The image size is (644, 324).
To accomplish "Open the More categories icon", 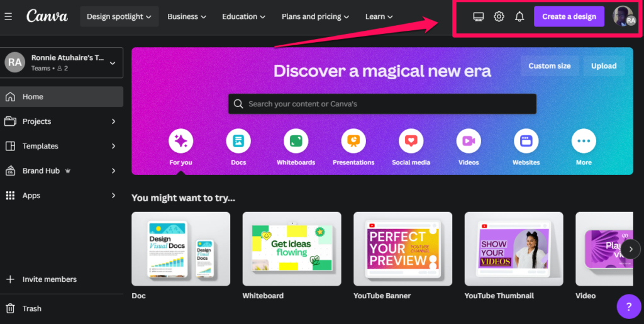I will (x=584, y=141).
